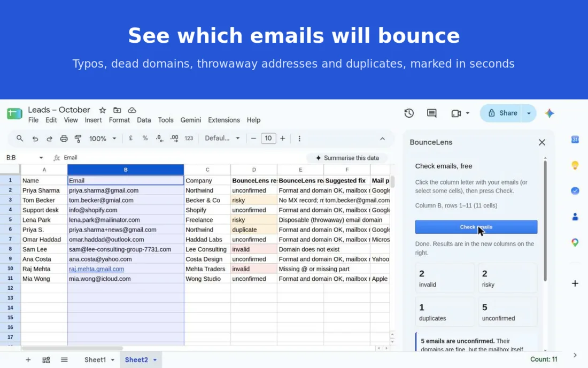Click the raj.mehta.gmail.com link
This screenshot has width=588, height=368.
click(96, 269)
